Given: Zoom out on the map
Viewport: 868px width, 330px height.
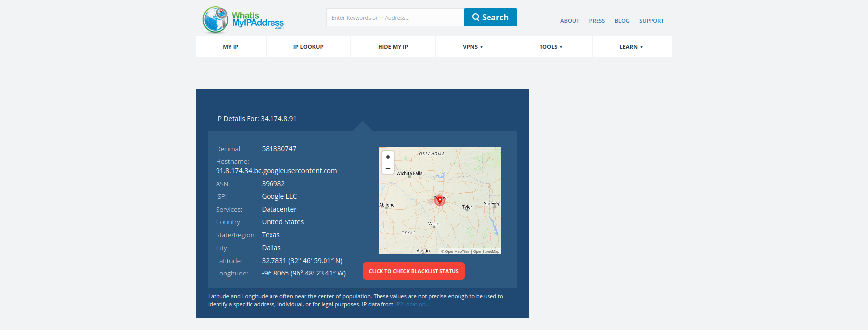Looking at the screenshot, I should (388, 168).
